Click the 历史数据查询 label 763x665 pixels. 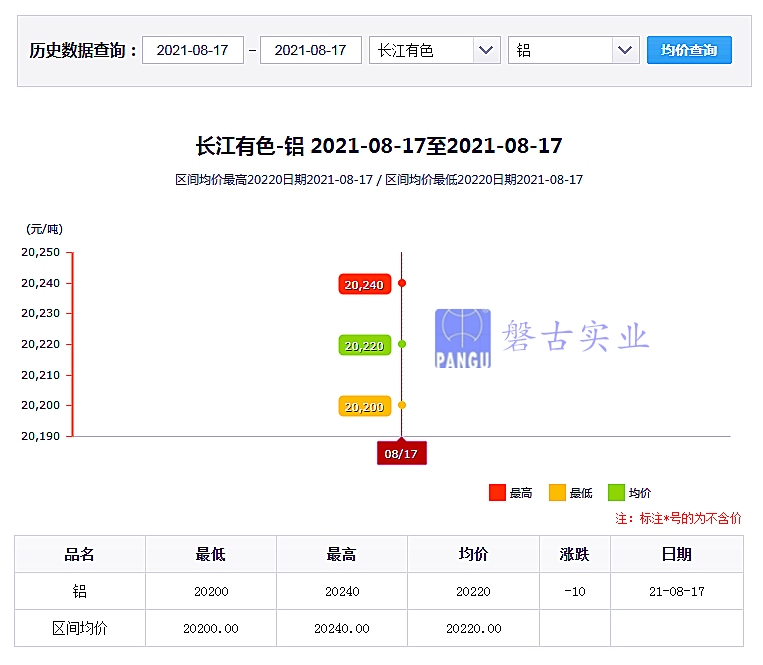83,50
